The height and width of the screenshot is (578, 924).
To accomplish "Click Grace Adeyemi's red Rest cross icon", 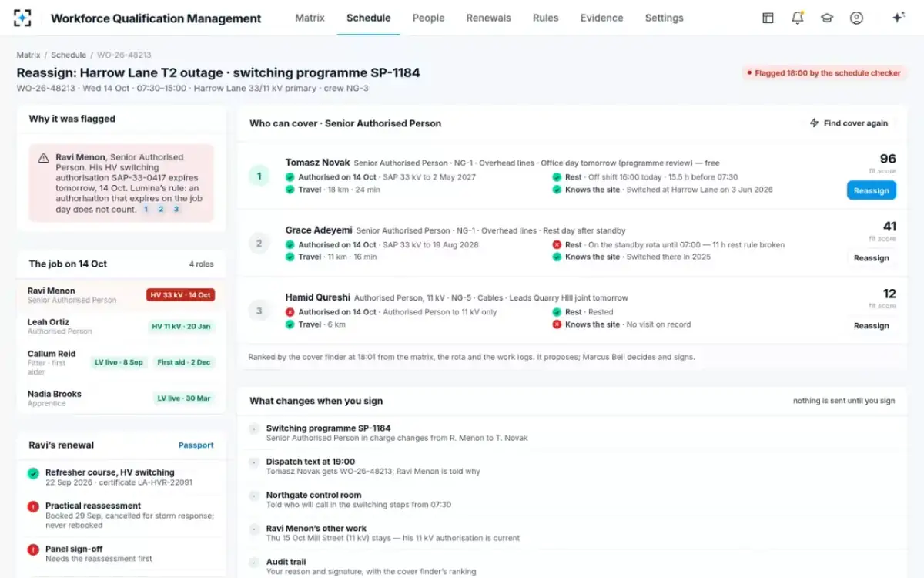I will point(557,245).
